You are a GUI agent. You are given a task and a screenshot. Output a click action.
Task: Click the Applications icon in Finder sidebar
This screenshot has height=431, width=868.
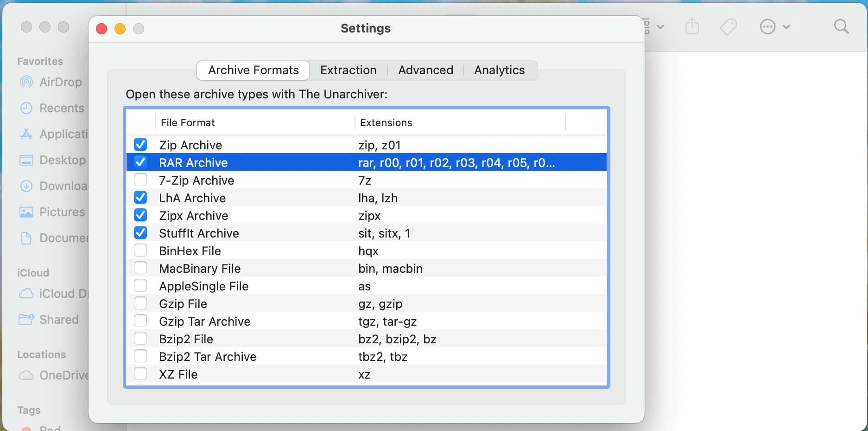(26, 134)
